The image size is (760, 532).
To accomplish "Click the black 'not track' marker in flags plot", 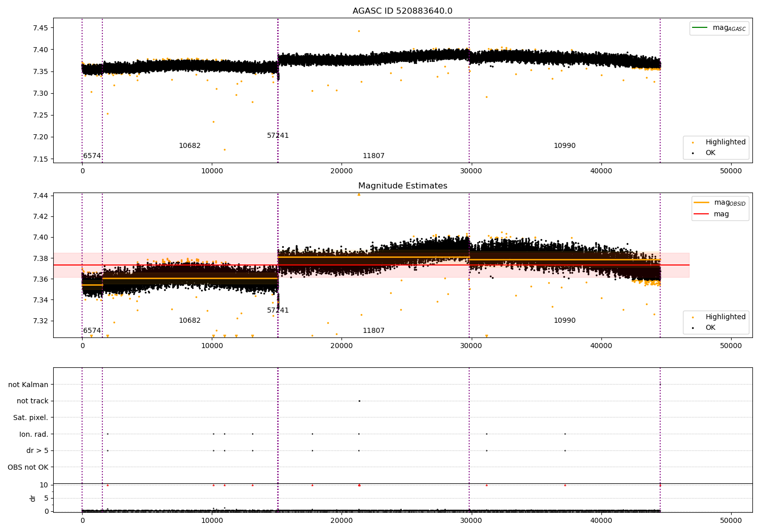I will [359, 401].
